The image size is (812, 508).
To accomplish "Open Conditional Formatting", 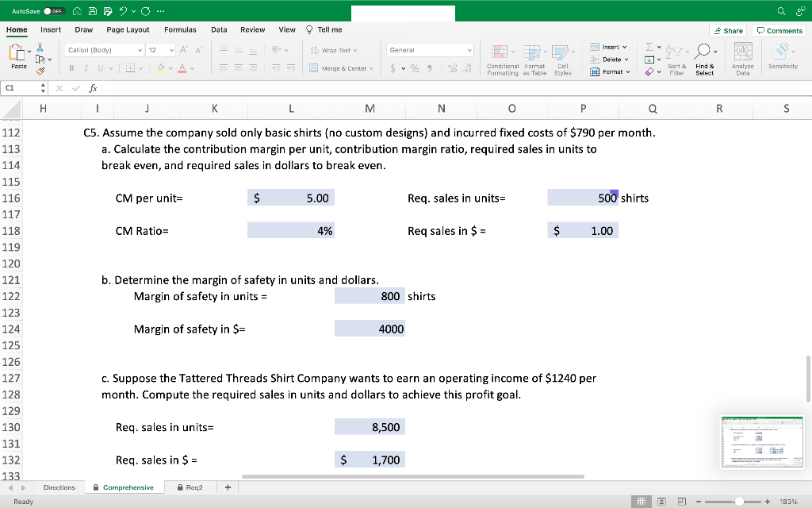I will pos(502,60).
